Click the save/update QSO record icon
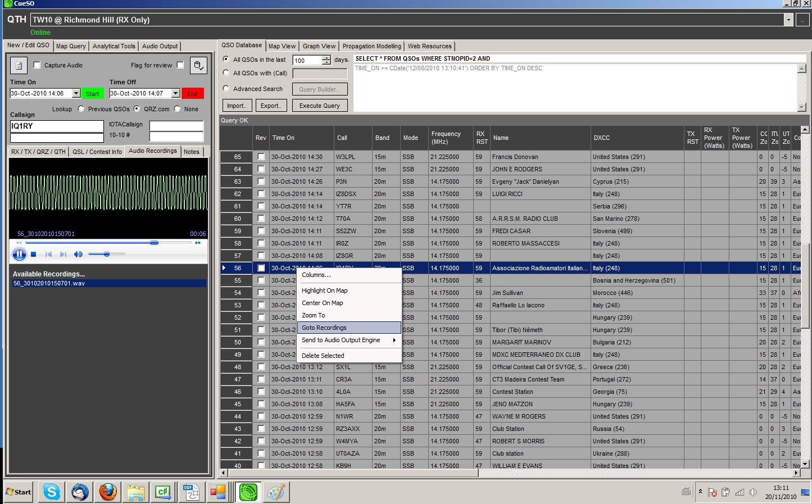812x504 pixels. [x=19, y=65]
